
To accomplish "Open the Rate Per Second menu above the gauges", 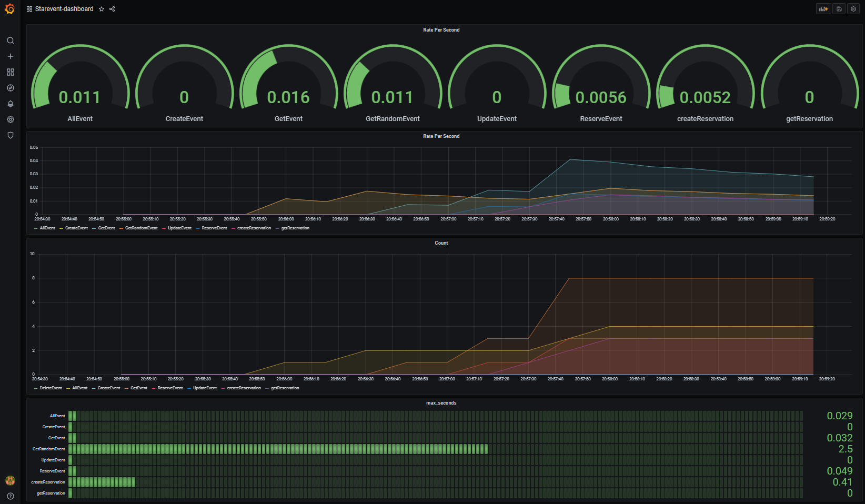I will coord(441,30).
